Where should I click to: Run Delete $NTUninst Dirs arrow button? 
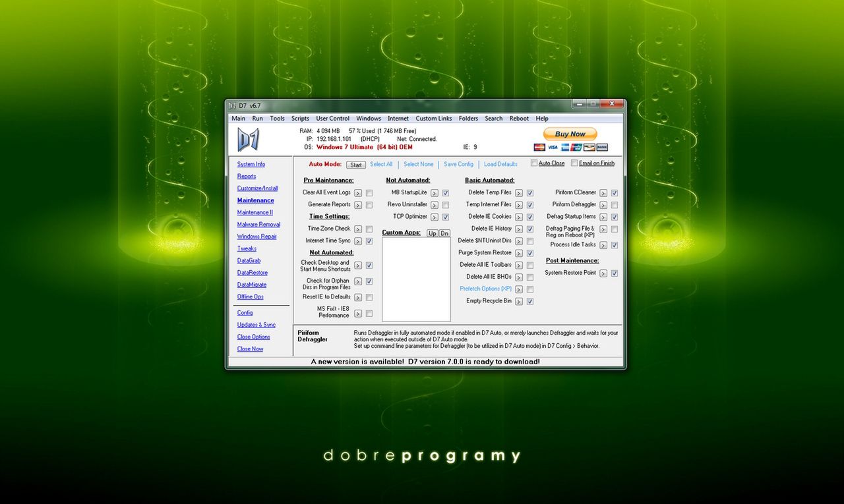pyautogui.click(x=519, y=241)
